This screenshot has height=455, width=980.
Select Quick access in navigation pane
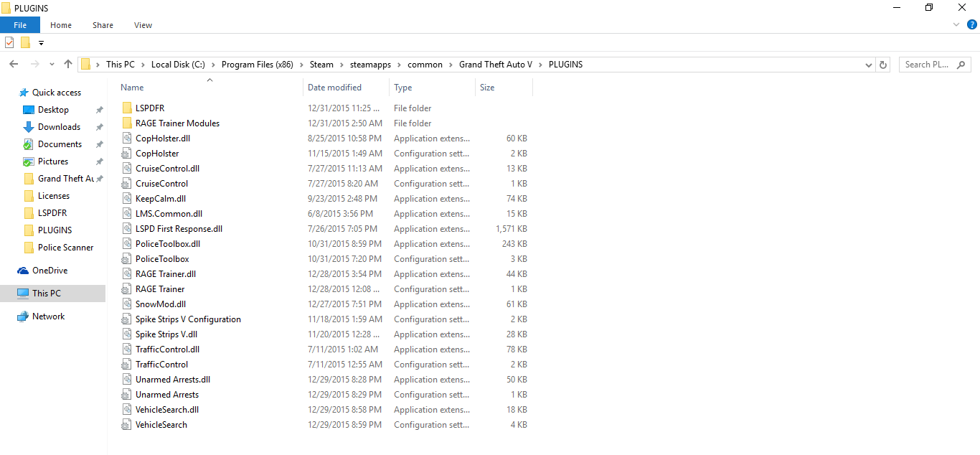[57, 93]
